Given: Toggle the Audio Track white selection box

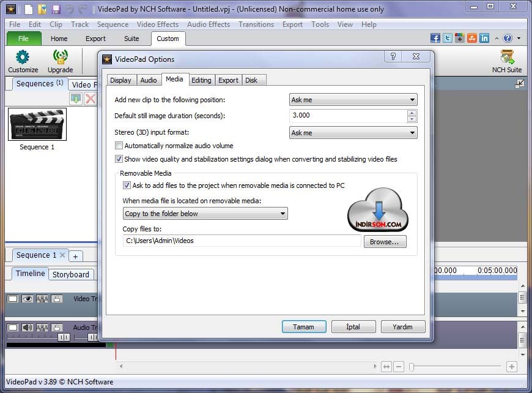Looking at the screenshot, I should [x=13, y=327].
